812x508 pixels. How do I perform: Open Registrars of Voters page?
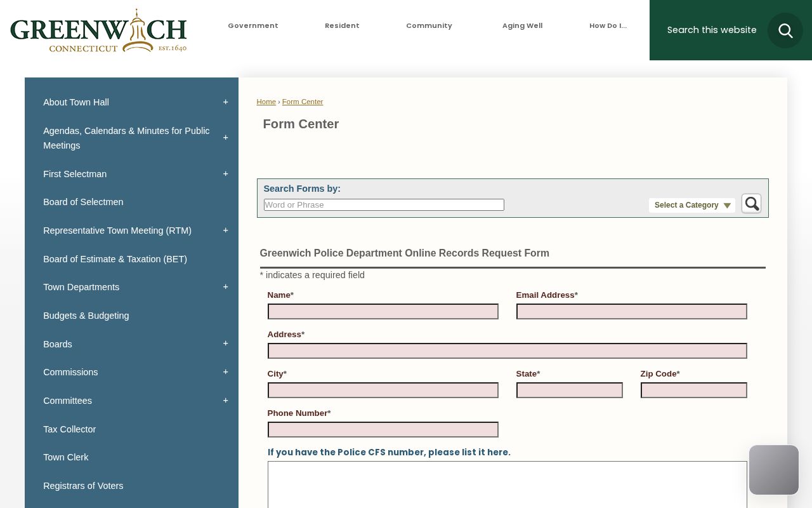tap(83, 486)
